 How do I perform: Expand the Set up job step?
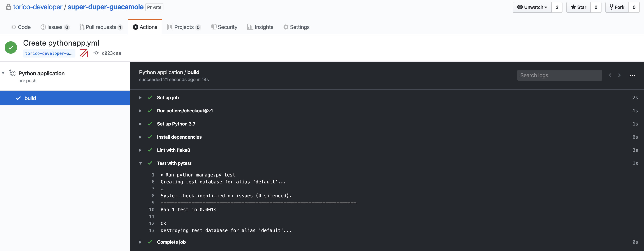140,98
